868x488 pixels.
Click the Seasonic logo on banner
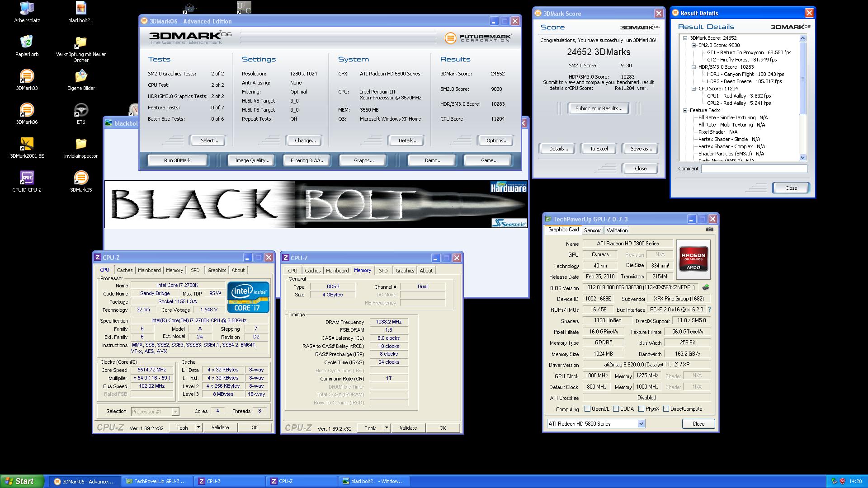point(509,223)
